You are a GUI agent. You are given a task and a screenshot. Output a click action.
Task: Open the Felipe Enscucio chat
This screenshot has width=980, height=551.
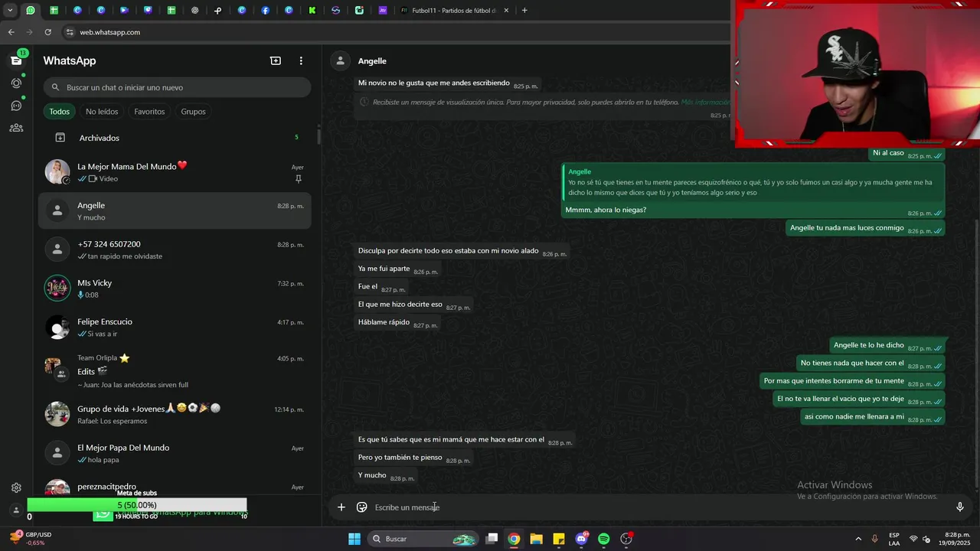tap(175, 328)
